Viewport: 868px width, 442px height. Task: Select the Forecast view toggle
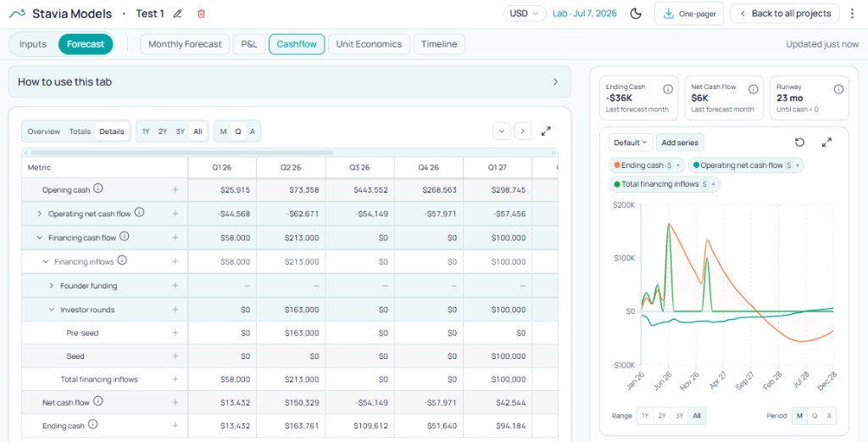pos(86,44)
